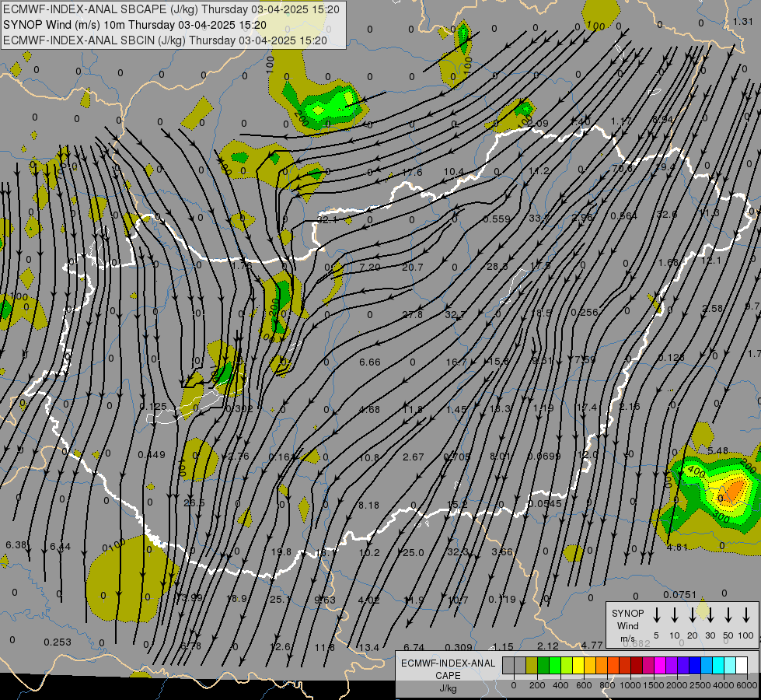Click the 0.449 value on the map
The height and width of the screenshot is (700, 761).
coord(152,455)
